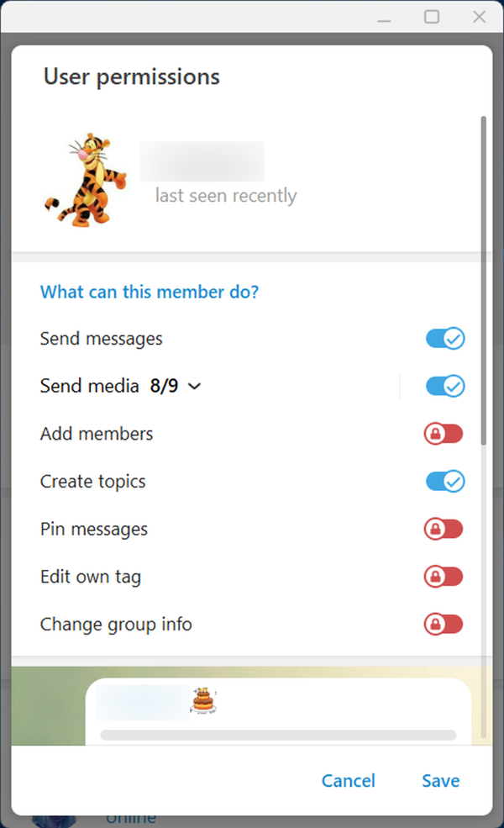The width and height of the screenshot is (504, 828).
Task: Click the Tigger profile avatar
Action: (x=85, y=180)
